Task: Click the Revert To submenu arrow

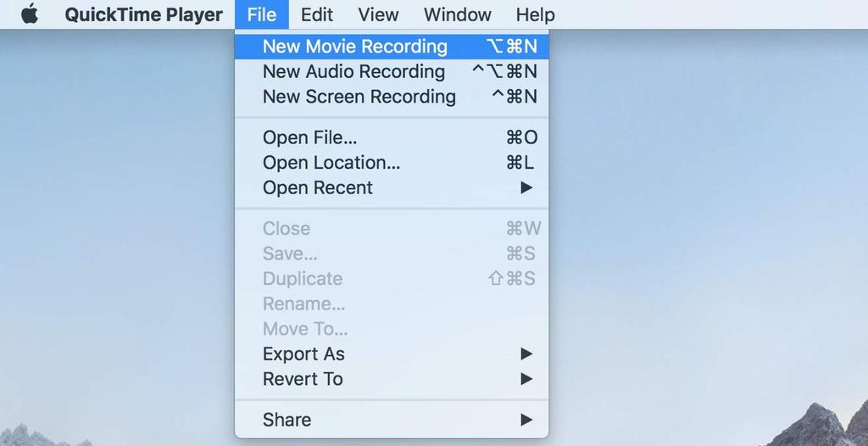Action: tap(526, 379)
